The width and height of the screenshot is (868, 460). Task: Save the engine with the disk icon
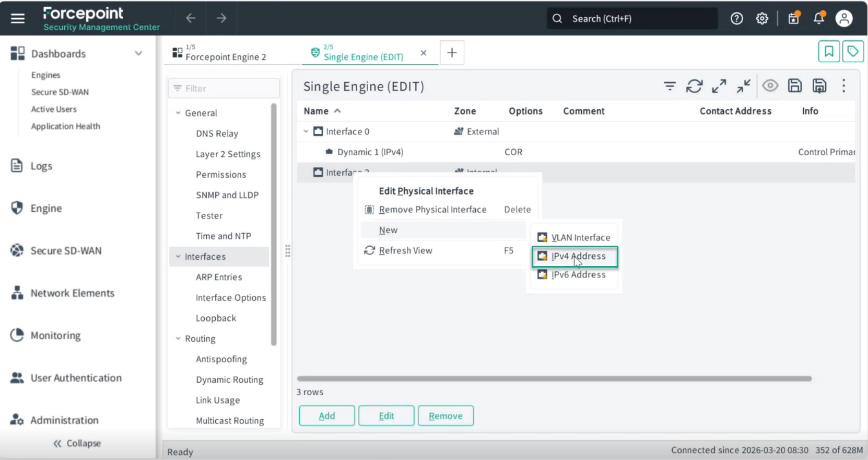point(795,86)
